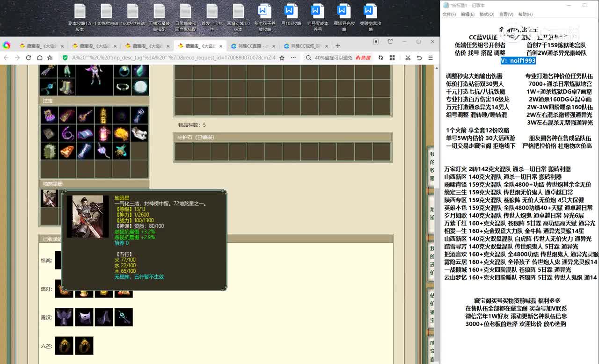599x364 pixels.
Task: Bookmark this page with the address bar star
Action: (282, 58)
